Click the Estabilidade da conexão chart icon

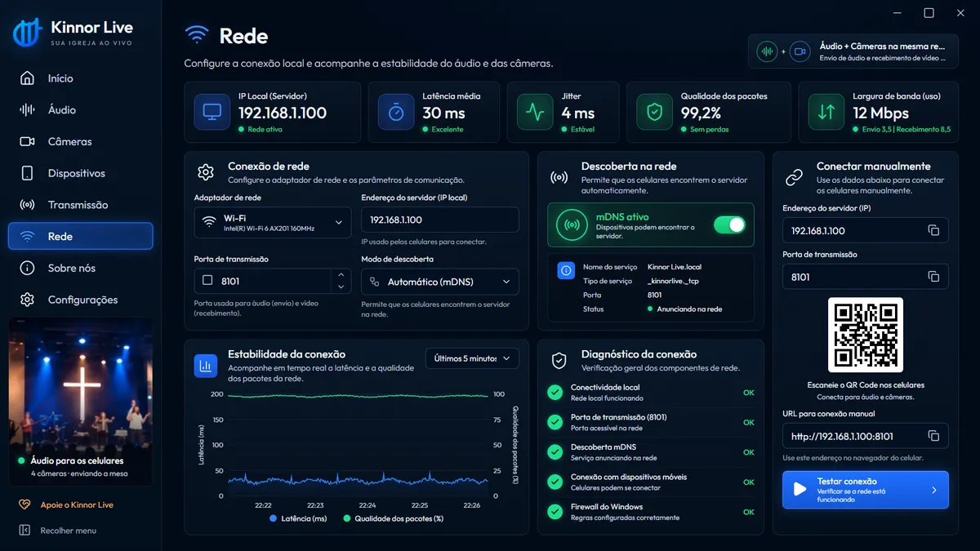(206, 366)
